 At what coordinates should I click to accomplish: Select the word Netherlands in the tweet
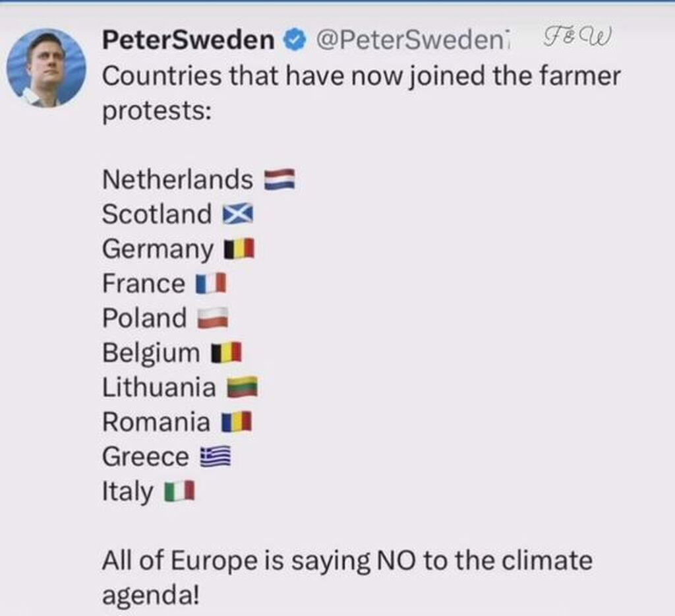pyautogui.click(x=177, y=179)
